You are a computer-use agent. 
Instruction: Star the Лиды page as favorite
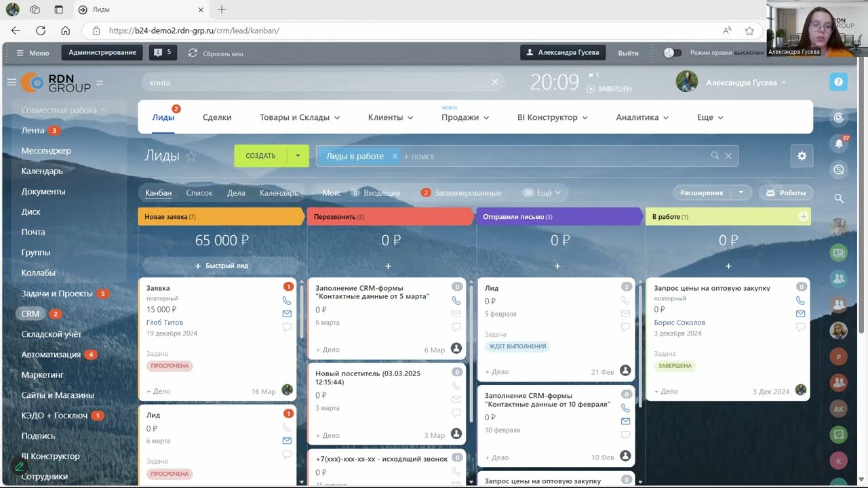(x=191, y=156)
